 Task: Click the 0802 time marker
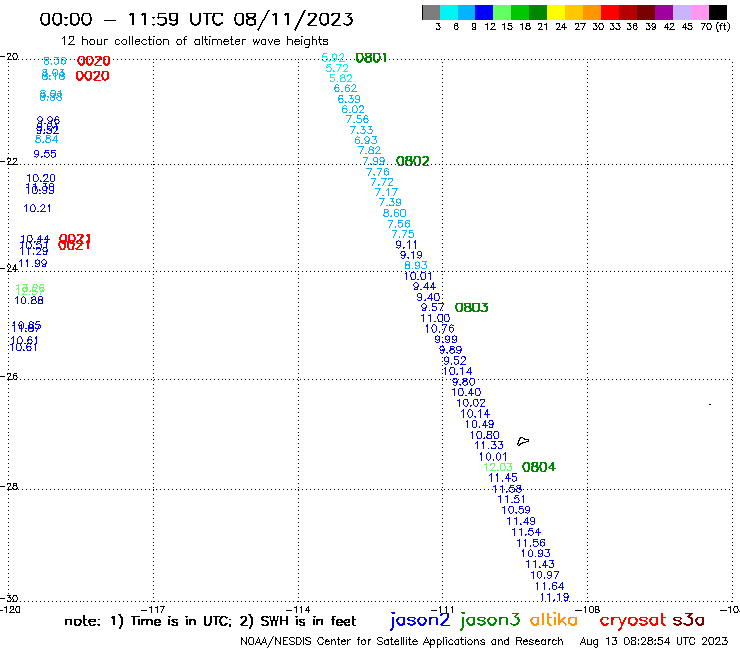coord(412,161)
